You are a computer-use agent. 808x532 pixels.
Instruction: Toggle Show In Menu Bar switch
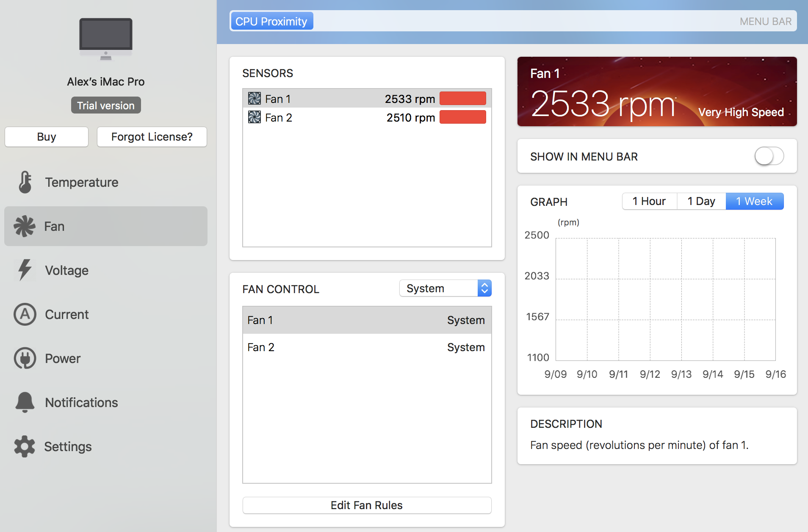click(769, 156)
